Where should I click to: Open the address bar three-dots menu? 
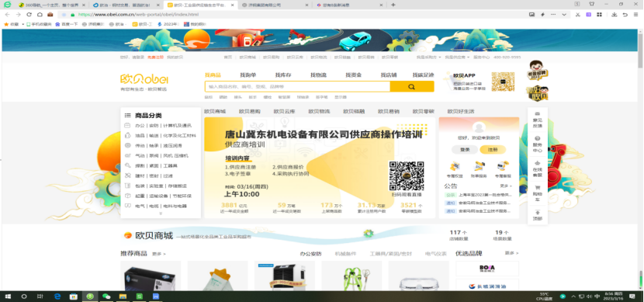pos(553,15)
